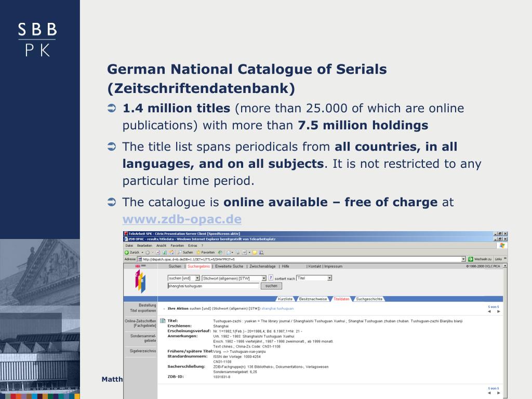Screen dimensions: 532x399
Task: Click the 'Vorg. --> Tushuguan-xue-yanjiu' earlier title text
Action: (x=240, y=352)
